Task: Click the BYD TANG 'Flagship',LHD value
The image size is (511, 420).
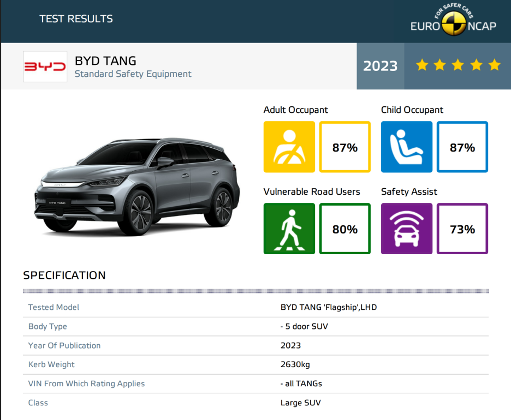Action: 329,307
